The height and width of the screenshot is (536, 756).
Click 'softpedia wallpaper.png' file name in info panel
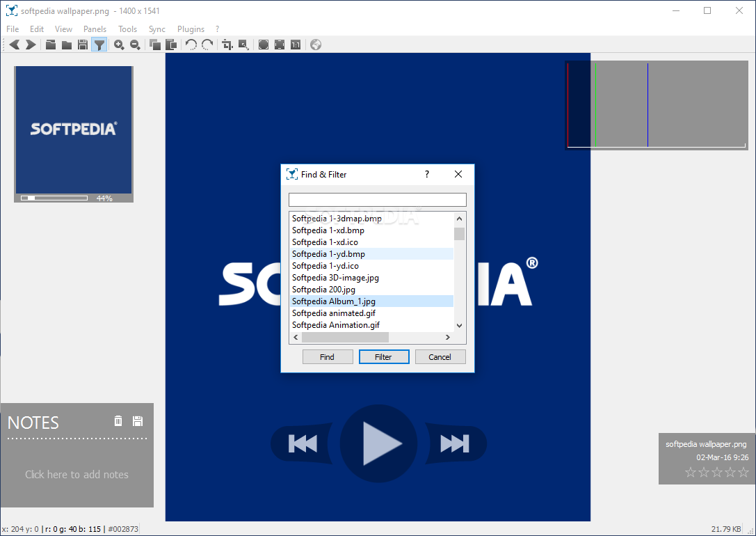706,444
